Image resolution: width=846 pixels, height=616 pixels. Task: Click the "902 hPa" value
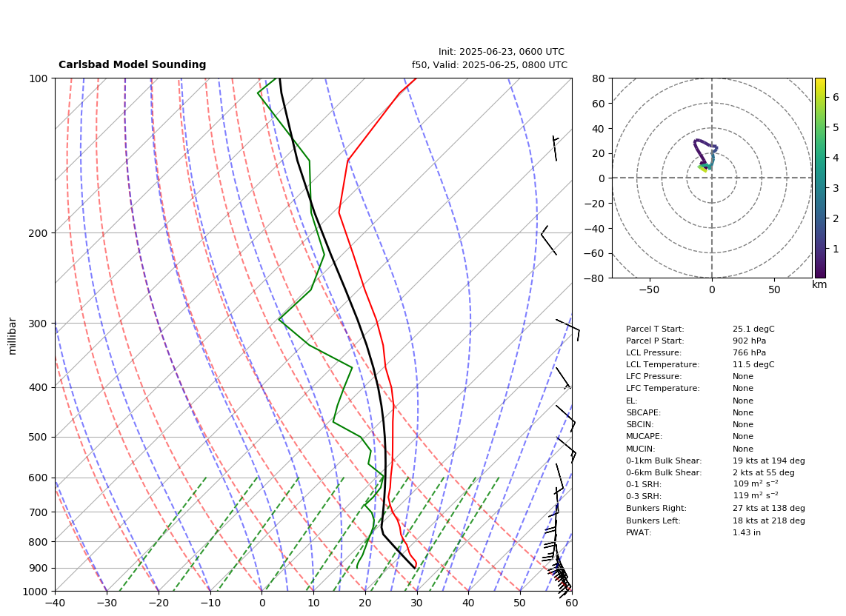pos(749,341)
